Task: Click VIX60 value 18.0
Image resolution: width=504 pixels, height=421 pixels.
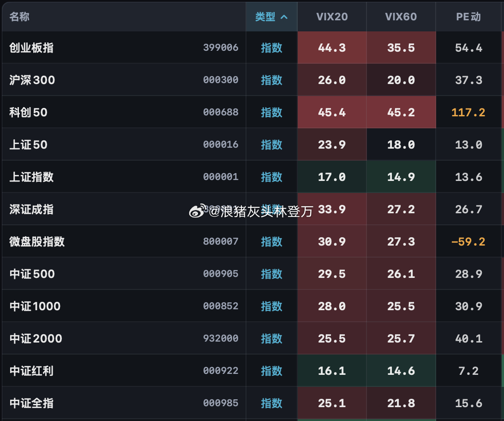Action: (401, 144)
